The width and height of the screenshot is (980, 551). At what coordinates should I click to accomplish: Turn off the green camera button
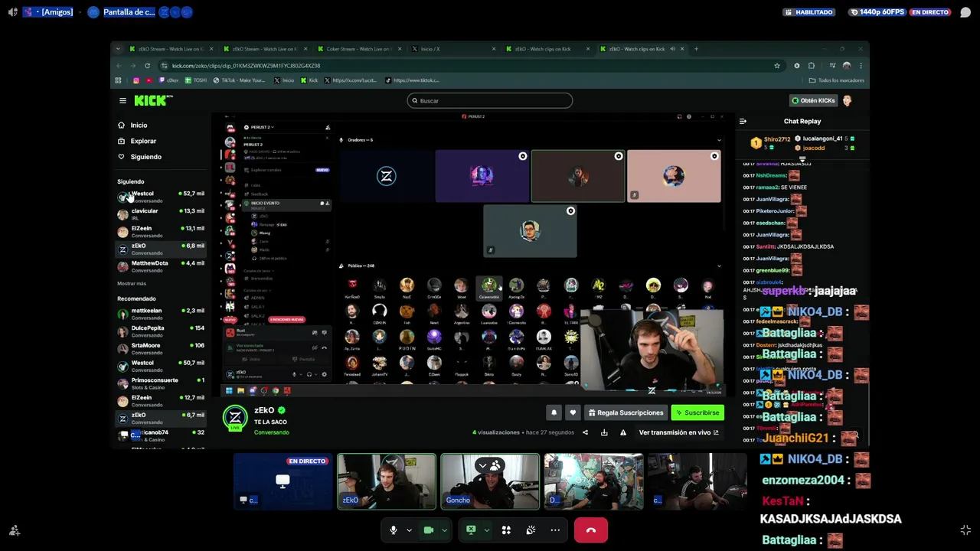click(x=429, y=530)
